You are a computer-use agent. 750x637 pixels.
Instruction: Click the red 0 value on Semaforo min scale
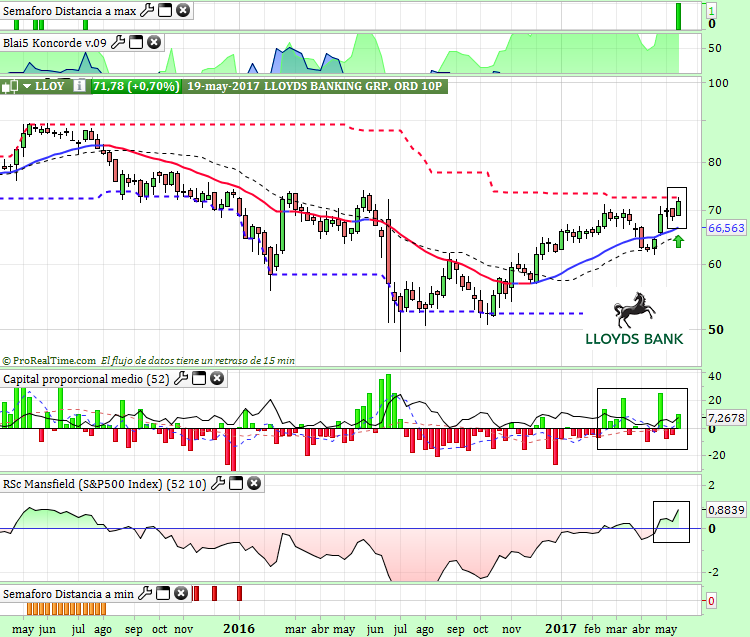pos(711,601)
